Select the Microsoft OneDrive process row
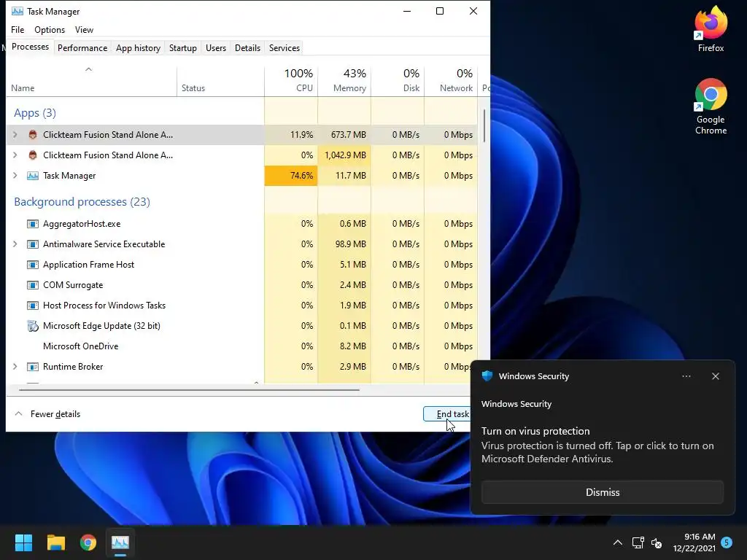Screen dimensions: 747x560 (242, 346)
